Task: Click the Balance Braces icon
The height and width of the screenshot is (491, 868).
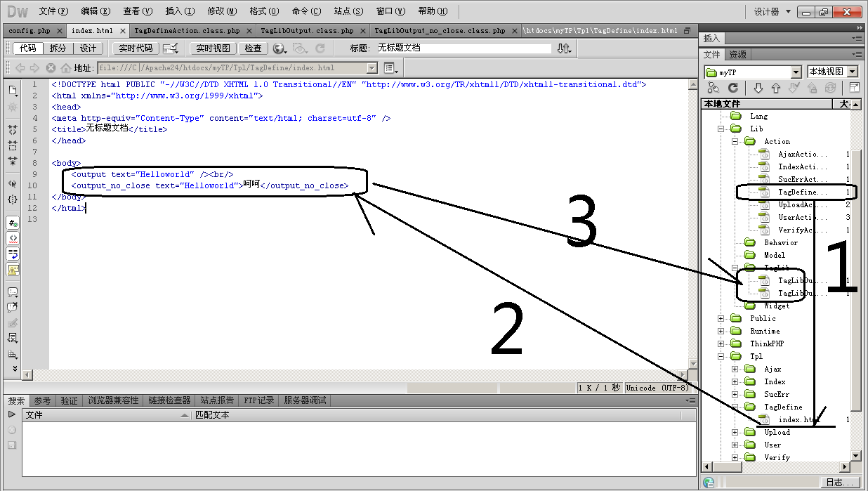Action: 13,199
